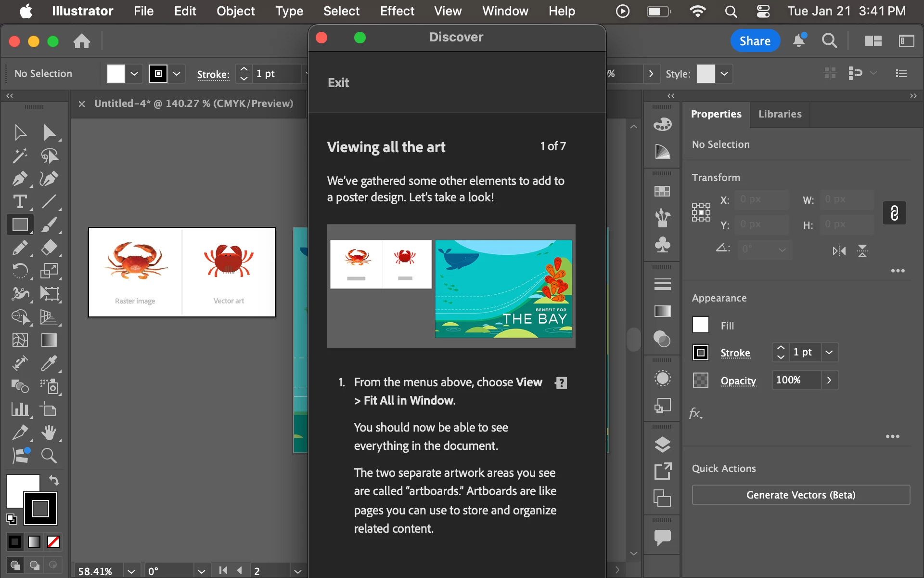
Task: Click the Rotate tool
Action: click(19, 271)
